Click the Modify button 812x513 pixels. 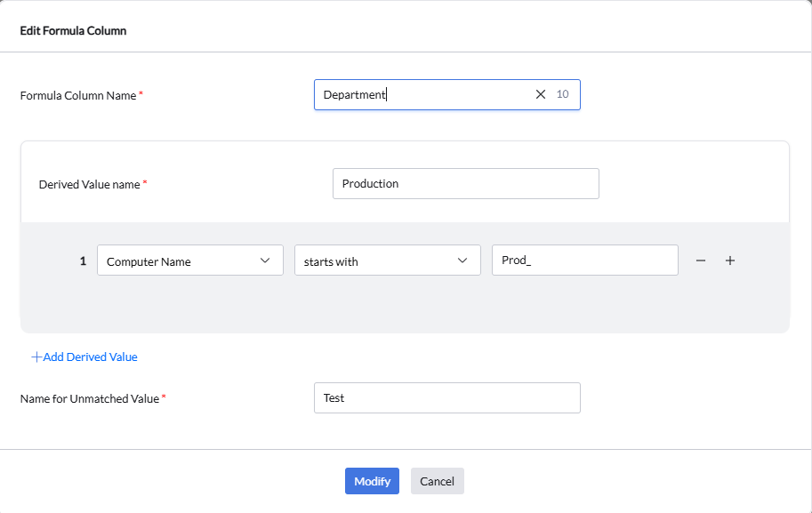click(372, 480)
